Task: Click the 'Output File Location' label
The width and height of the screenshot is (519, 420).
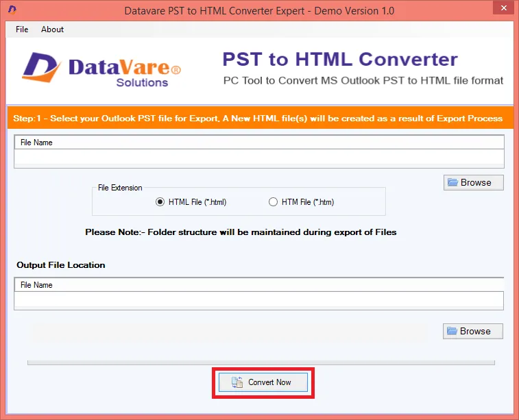Action: 61,265
